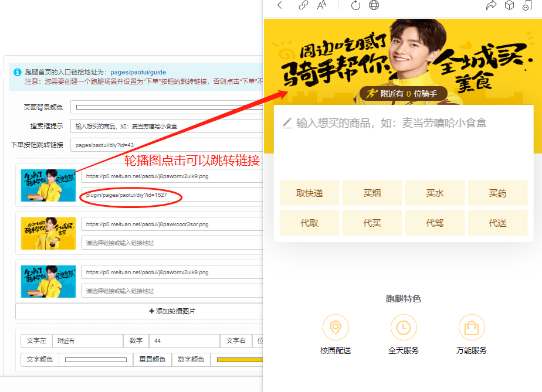Tap the 附近有 0 位骑手 badge
Screen dimensions: 542x392
pos(404,94)
